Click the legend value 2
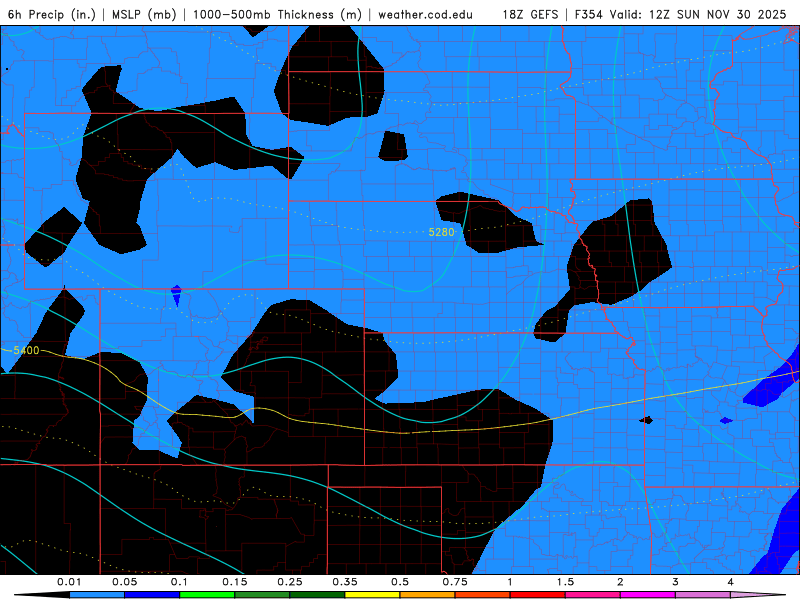Screen dimensions: 800x600 tap(620, 582)
